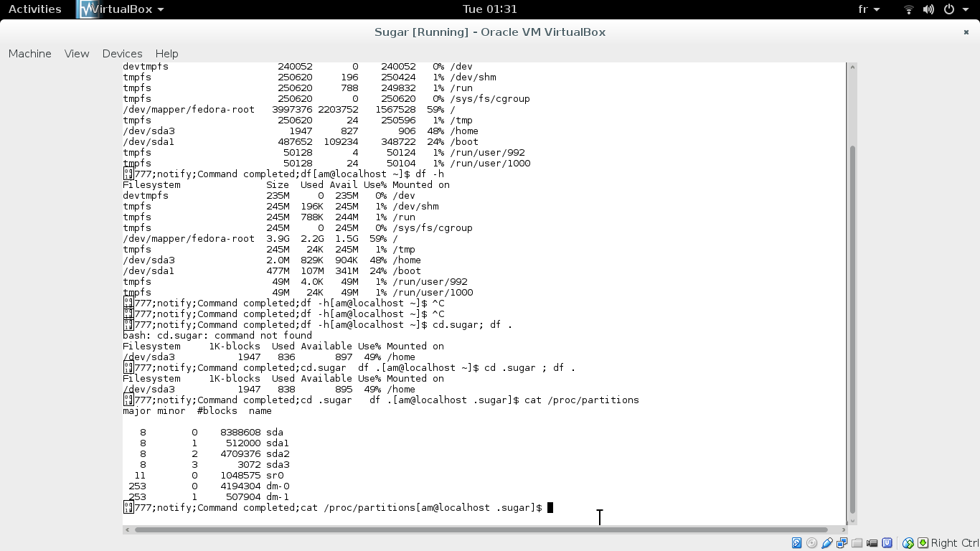
Task: Click the '/dev/sda1 477M 107M' /boot line
Action: point(272,270)
